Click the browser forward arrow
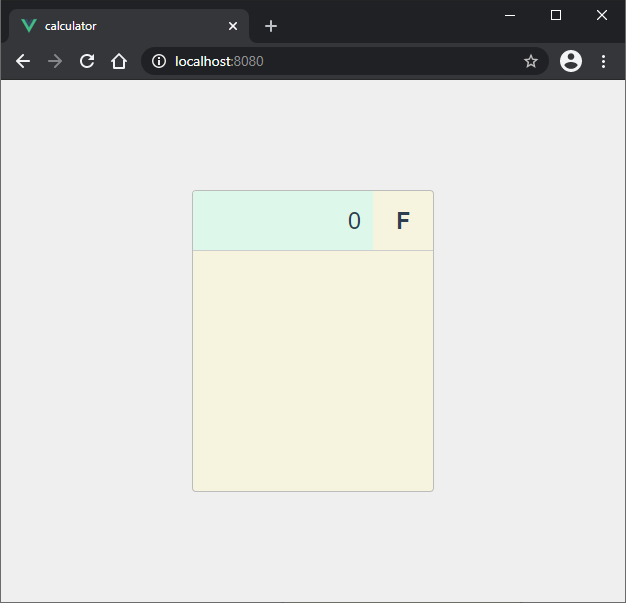626x603 pixels. click(55, 61)
